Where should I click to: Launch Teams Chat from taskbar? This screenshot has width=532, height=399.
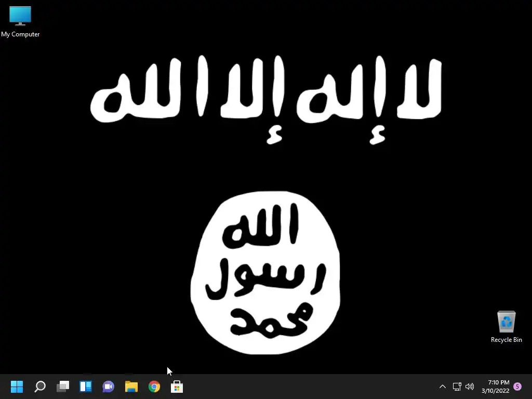(108, 387)
